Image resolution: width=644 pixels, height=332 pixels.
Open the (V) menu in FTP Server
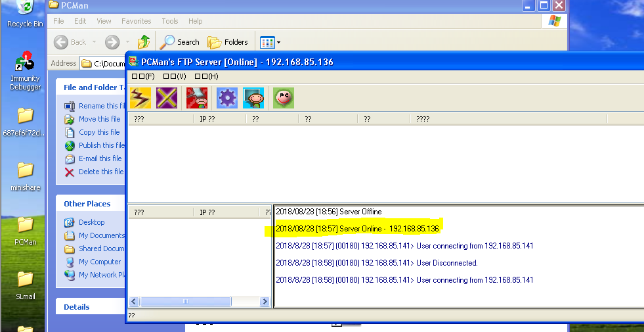click(175, 76)
